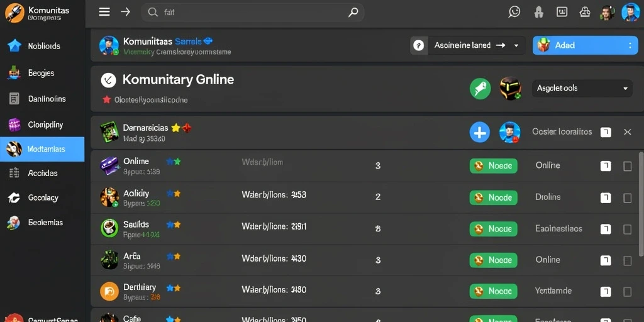This screenshot has height=322, width=644.
Task: Open Danlinoiins in the sidebar
Action: pos(42,99)
